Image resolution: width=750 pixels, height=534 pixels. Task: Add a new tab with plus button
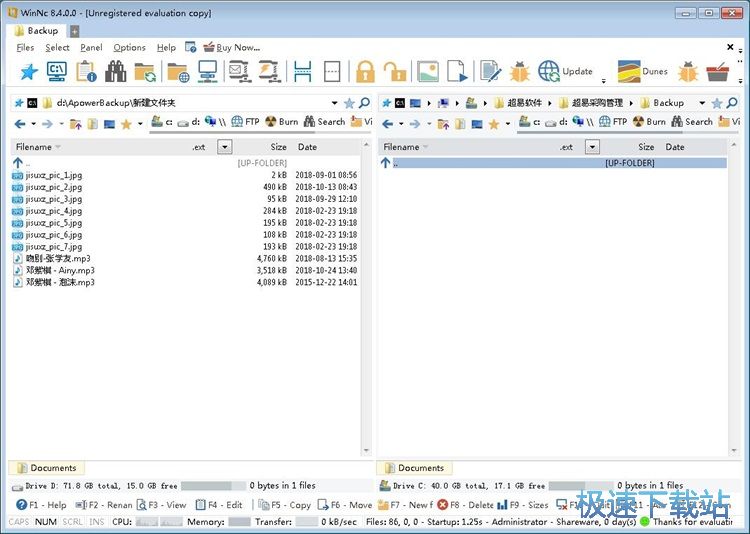75,31
